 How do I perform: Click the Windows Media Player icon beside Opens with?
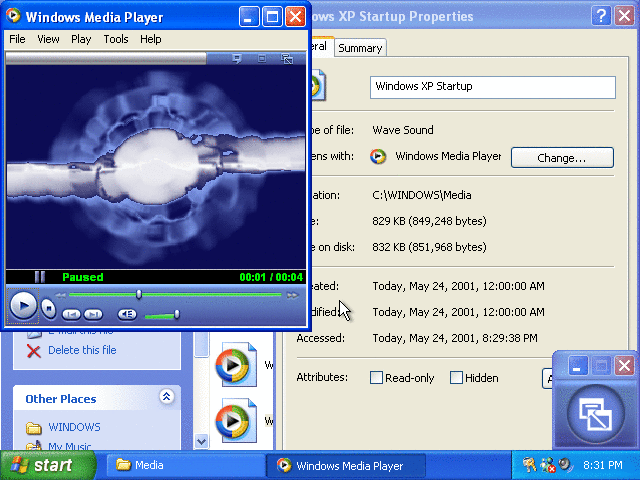click(x=378, y=156)
